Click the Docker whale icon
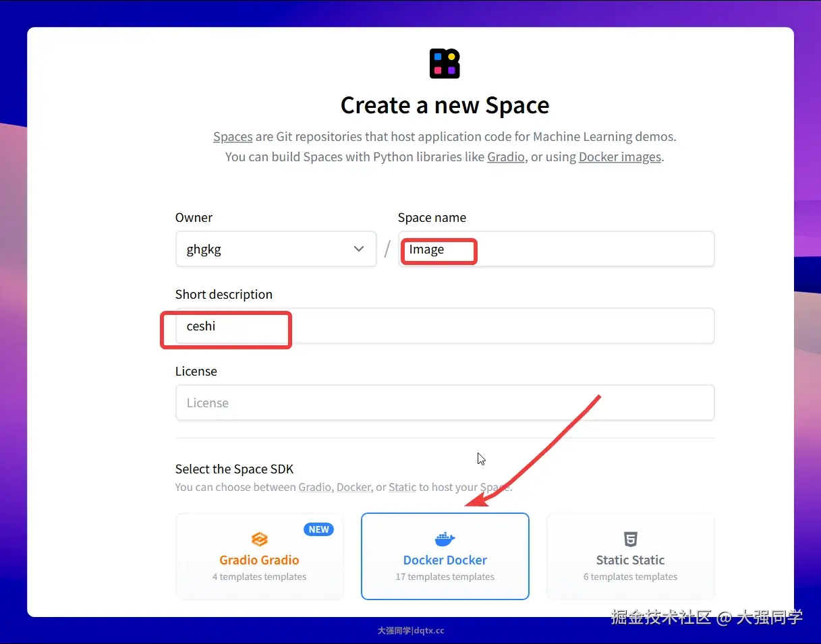Screen dimensions: 821x644 tap(445, 539)
